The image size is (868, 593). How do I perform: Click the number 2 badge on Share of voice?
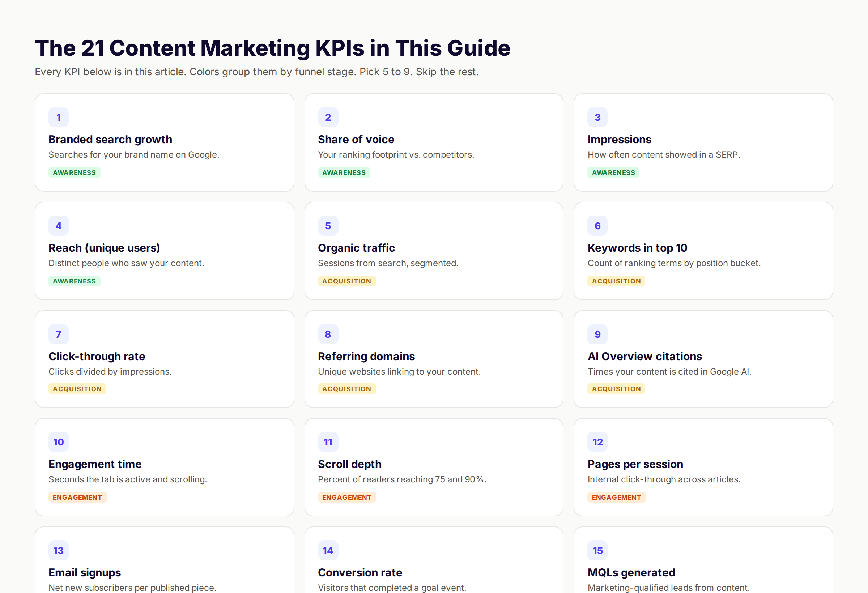tap(328, 117)
